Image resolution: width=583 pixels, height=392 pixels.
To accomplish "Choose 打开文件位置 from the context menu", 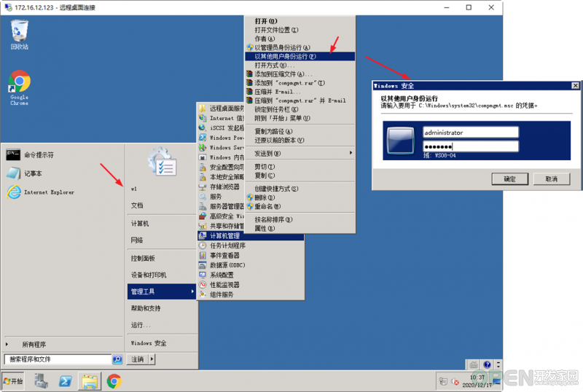I will coord(300,30).
